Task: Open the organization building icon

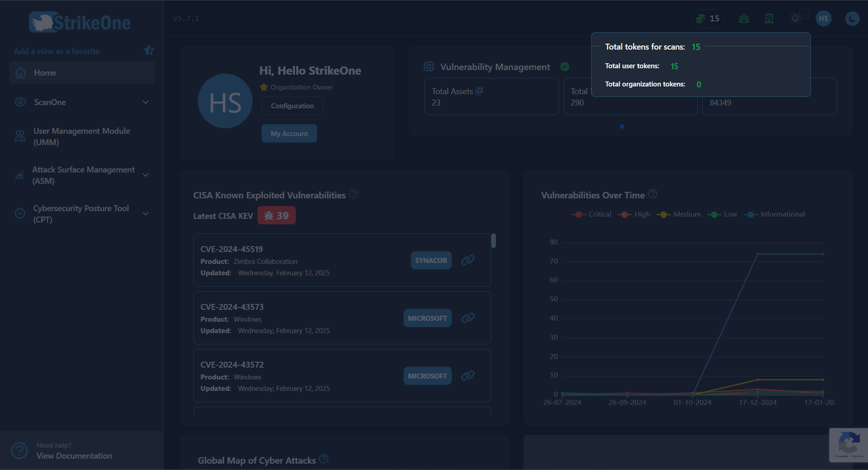Action: click(x=769, y=18)
